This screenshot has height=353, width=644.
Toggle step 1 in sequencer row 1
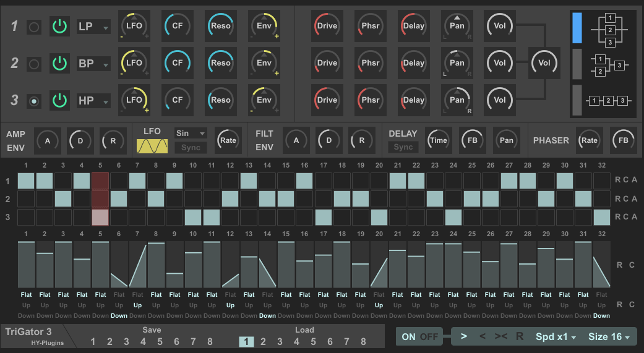[26, 181]
